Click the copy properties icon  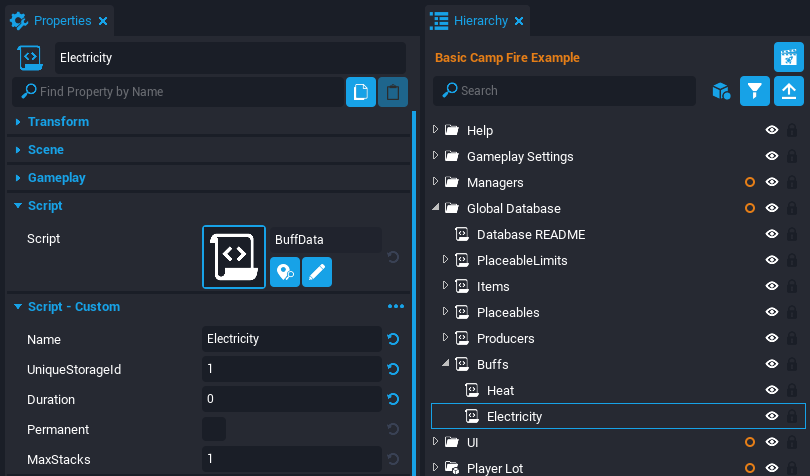coord(361,92)
